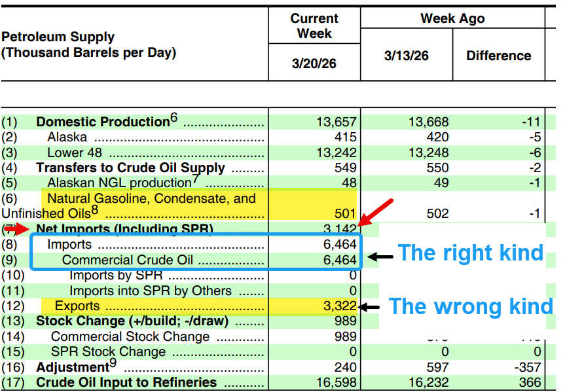
Task: Click the 'Week Ago' column header
Action: point(452,18)
